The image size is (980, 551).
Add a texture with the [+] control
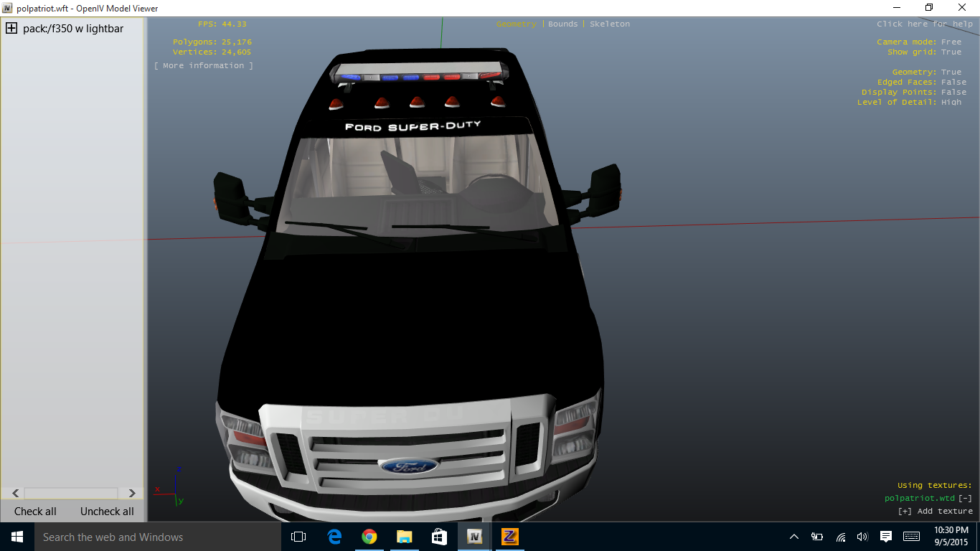pyautogui.click(x=935, y=511)
